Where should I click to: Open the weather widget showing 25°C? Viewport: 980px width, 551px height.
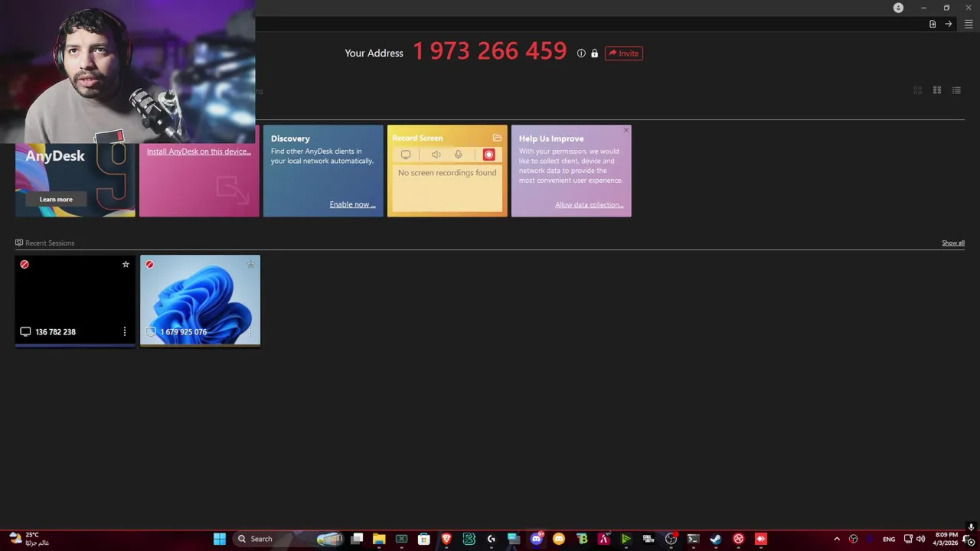28,539
